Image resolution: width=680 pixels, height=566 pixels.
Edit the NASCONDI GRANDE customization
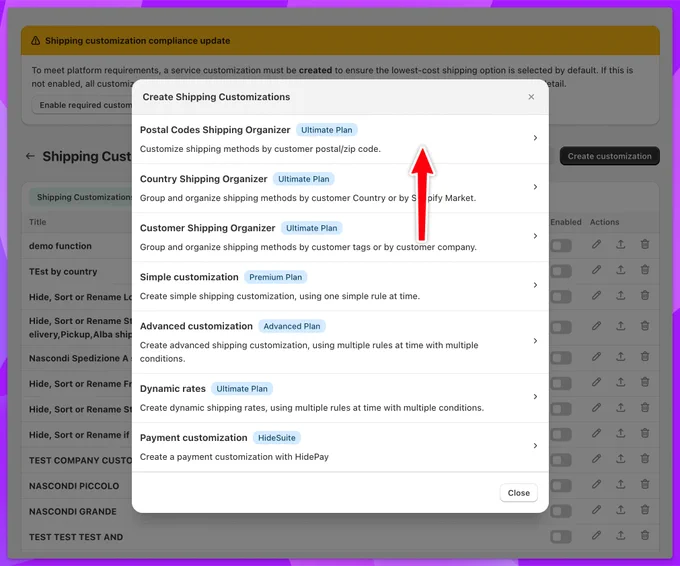pos(596,510)
